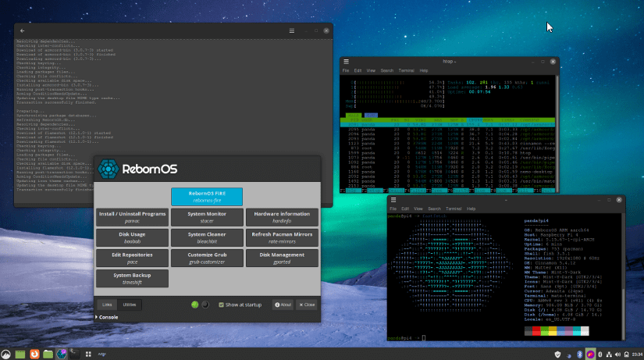Open Terminal menu in fastfetch terminal
Screen dimensions: 644x360
[454, 209]
